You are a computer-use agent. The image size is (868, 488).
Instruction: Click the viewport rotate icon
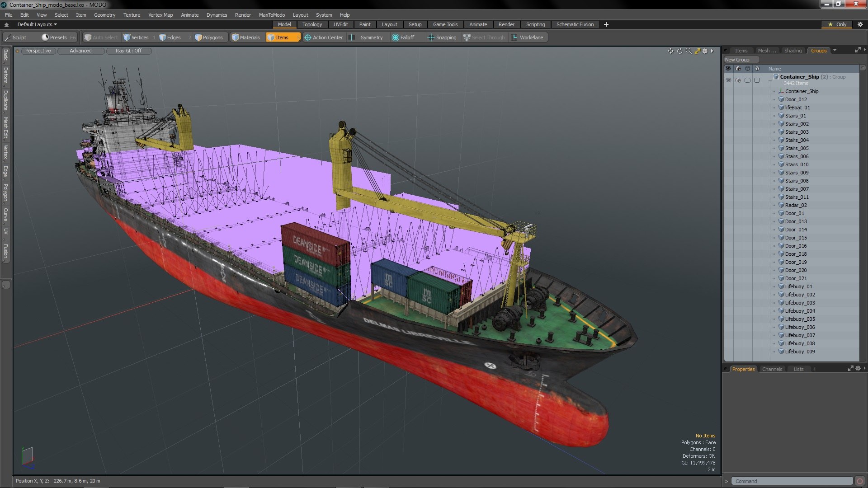(x=679, y=51)
